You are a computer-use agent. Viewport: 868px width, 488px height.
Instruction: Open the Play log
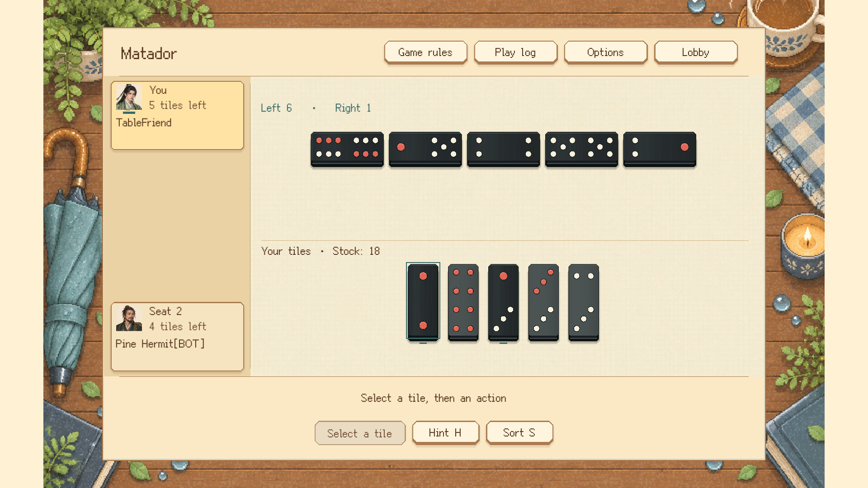pyautogui.click(x=515, y=52)
